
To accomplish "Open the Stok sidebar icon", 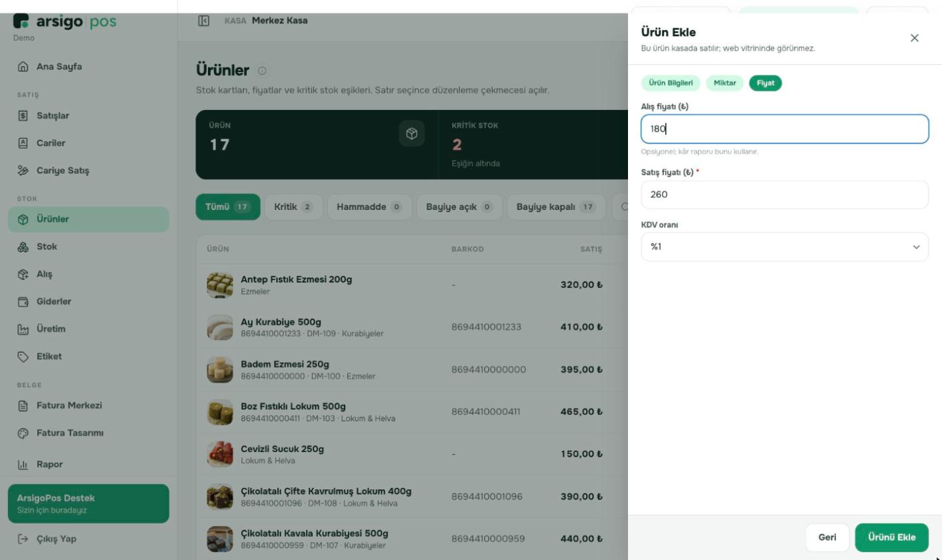I will click(x=23, y=247).
